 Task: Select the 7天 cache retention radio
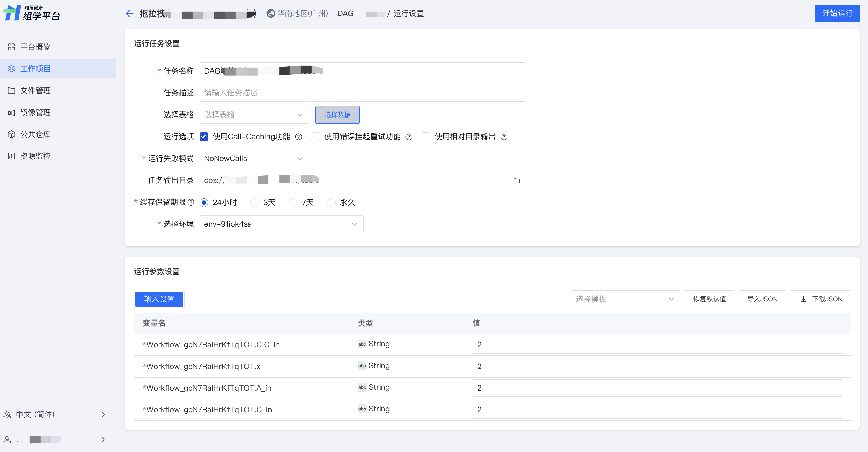[x=293, y=203]
